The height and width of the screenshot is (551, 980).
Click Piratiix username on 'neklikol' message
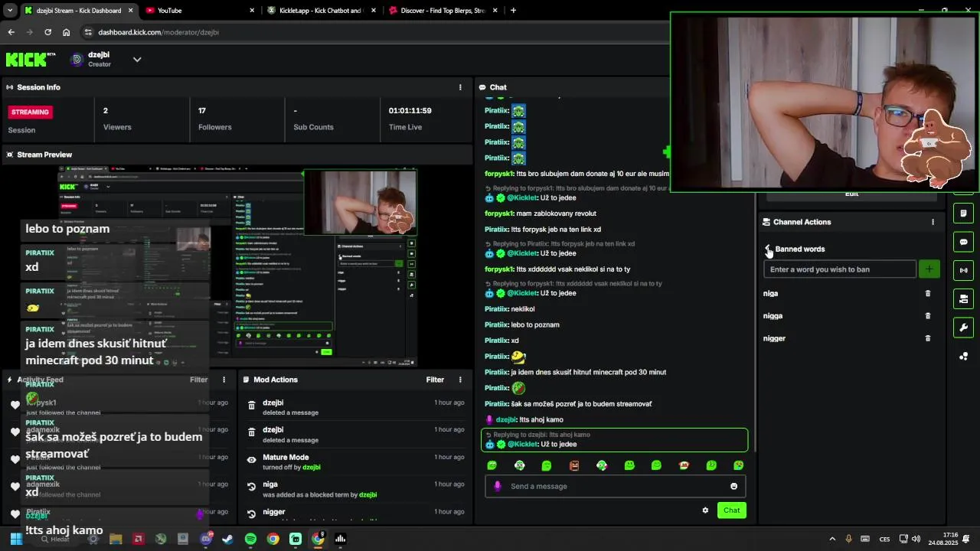tap(496, 309)
